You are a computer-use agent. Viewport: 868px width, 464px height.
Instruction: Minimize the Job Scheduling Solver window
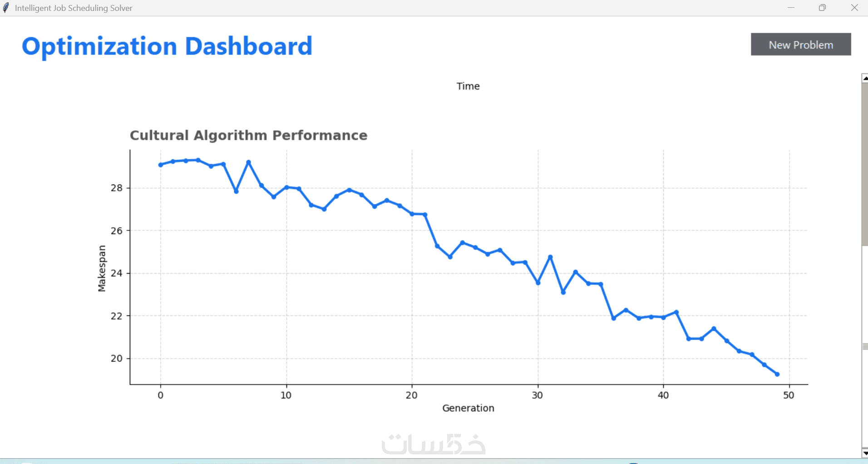(791, 8)
